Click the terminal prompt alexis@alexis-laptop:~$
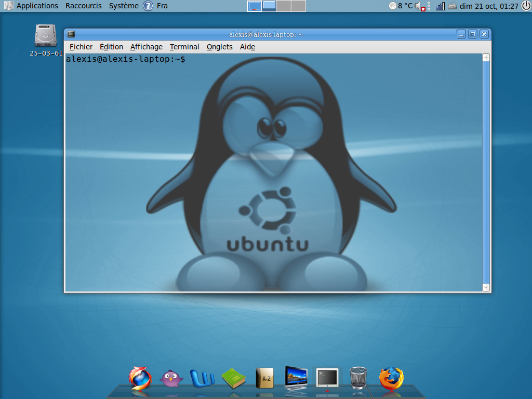This screenshot has width=532, height=399. coord(126,59)
